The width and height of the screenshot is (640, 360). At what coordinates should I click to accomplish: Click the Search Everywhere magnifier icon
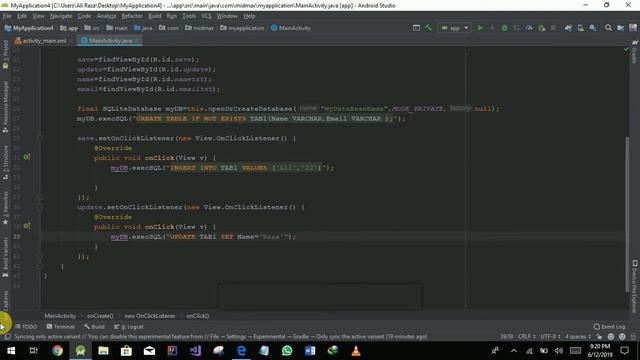point(608,28)
